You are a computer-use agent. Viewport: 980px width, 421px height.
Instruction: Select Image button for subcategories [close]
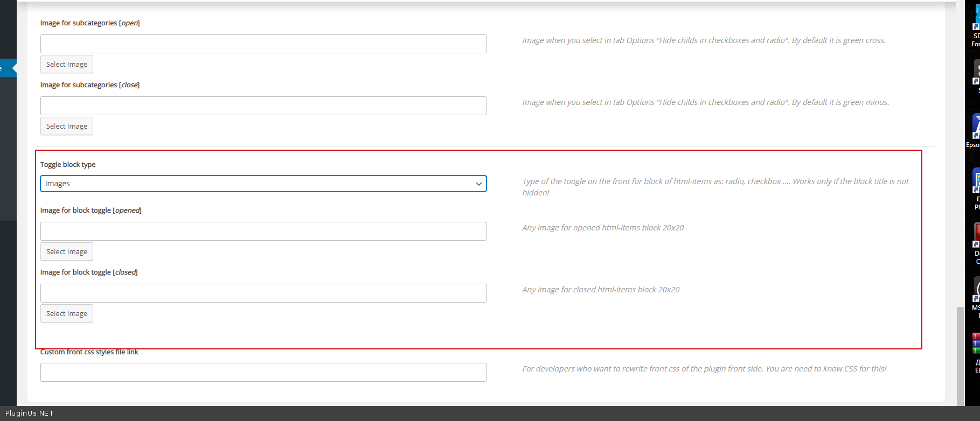(x=67, y=126)
